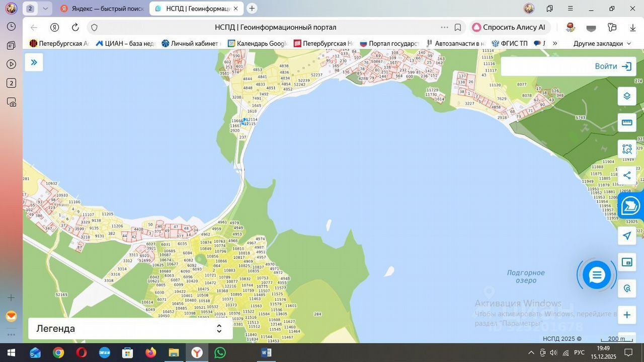Screen dimensions: 644x362
Task: Open the Другие закладки dropdown
Action: [x=602, y=43]
